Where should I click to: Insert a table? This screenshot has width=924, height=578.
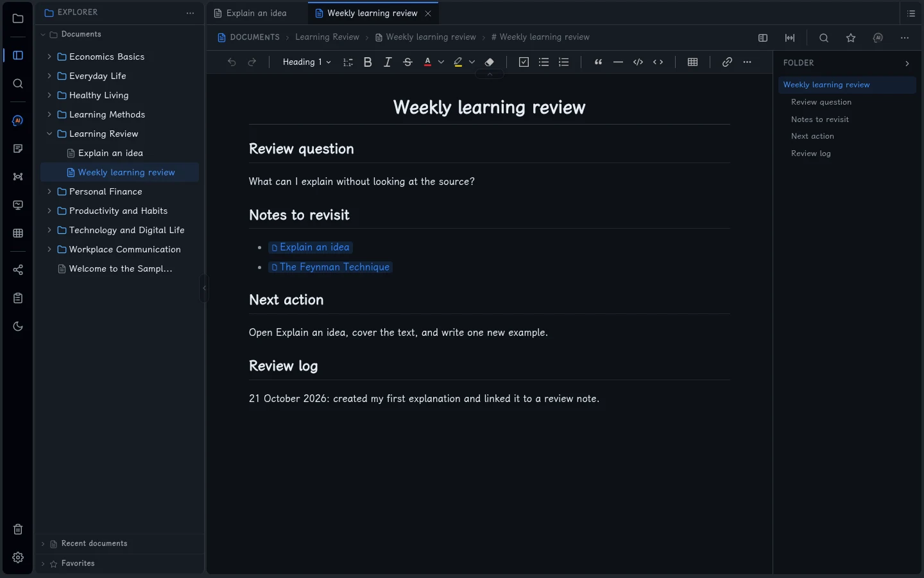[692, 62]
